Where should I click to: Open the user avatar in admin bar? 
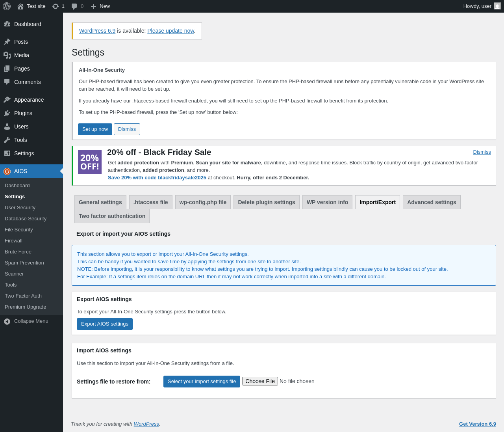point(497,6)
